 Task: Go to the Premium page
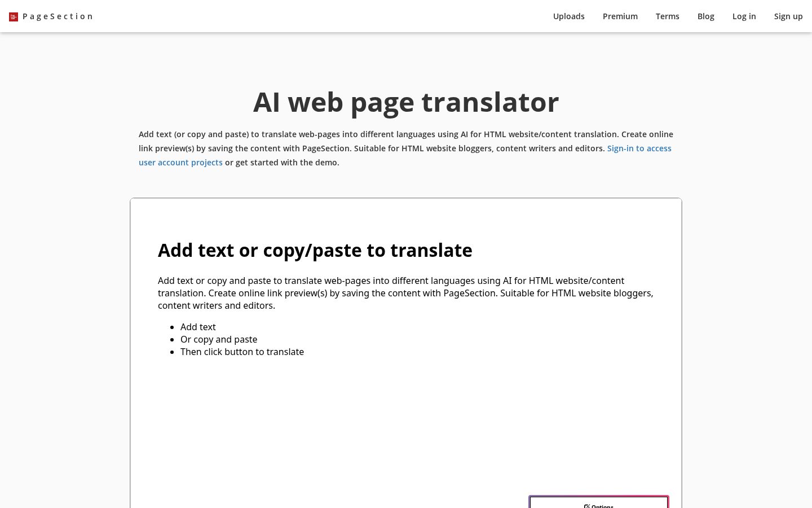pyautogui.click(x=620, y=16)
